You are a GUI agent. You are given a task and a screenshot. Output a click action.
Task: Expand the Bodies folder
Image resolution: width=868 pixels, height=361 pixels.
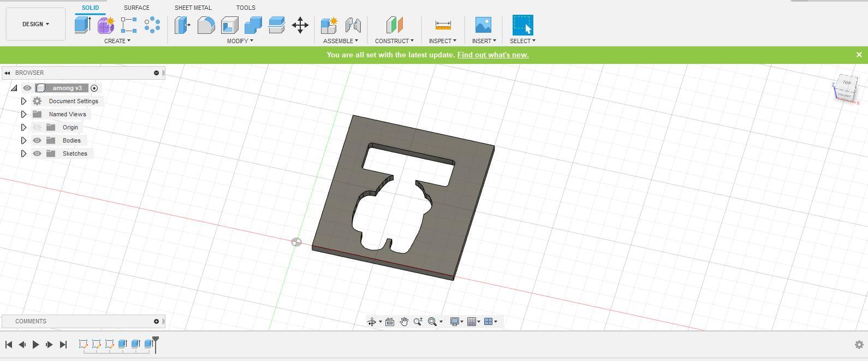click(23, 140)
